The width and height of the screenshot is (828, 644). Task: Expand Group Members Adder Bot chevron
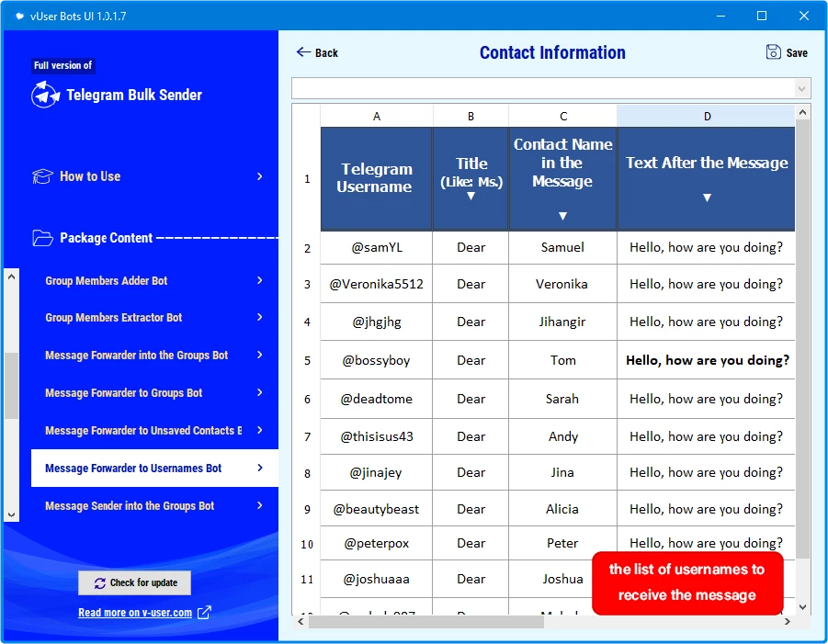tap(260, 280)
